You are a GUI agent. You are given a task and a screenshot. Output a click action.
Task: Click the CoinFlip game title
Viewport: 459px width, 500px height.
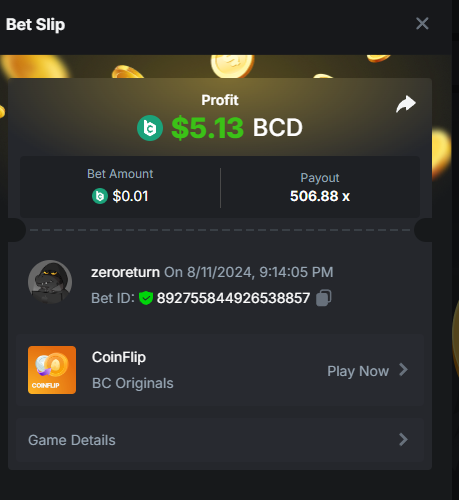tap(119, 357)
